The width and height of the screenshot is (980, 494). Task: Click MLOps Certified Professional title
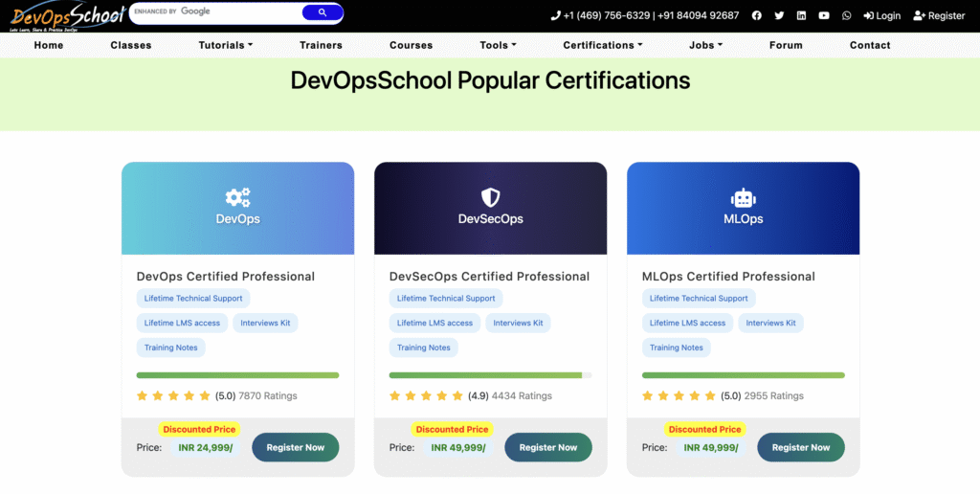[x=728, y=277]
